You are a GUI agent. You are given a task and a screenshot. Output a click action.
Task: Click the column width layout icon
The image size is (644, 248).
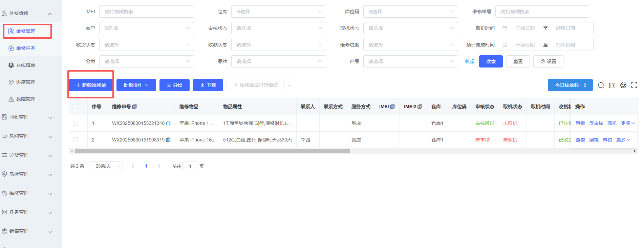click(x=612, y=85)
